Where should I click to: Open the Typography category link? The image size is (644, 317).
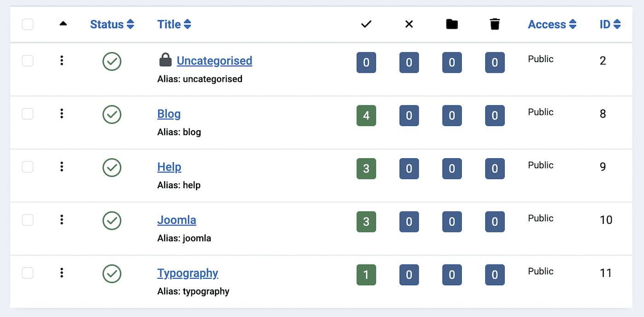(188, 273)
